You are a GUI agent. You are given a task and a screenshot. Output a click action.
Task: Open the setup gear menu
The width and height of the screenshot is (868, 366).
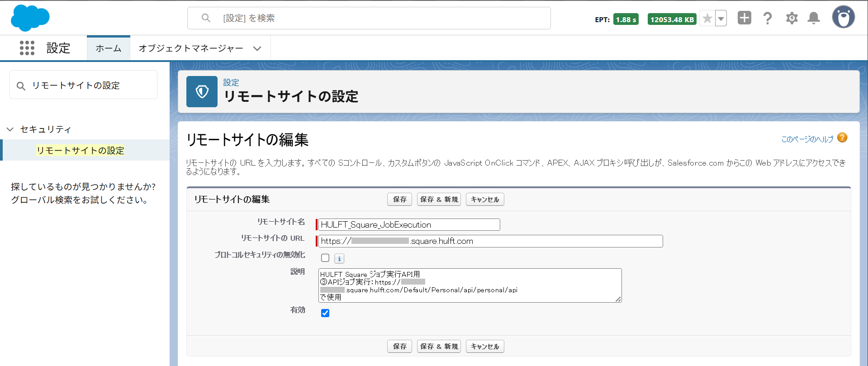(792, 19)
